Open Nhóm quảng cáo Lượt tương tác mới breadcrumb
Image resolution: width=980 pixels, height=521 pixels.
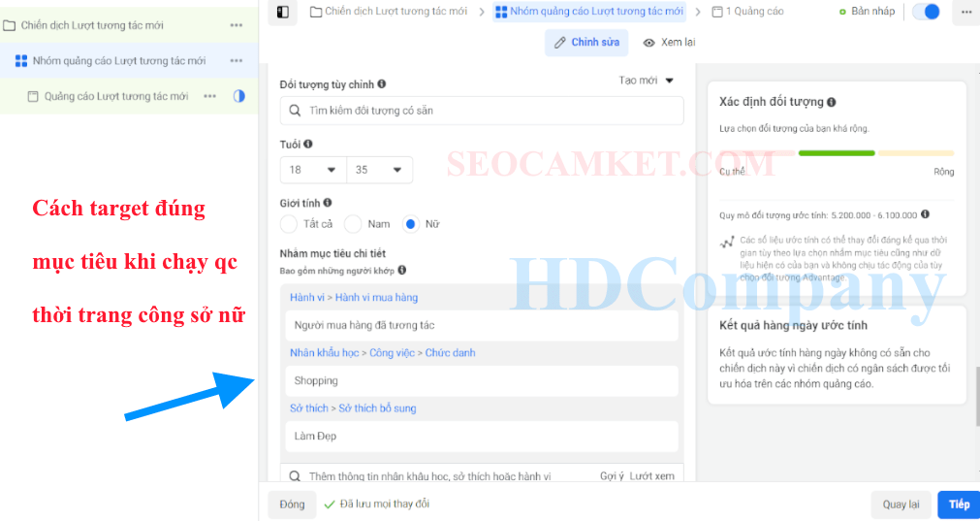coord(589,12)
